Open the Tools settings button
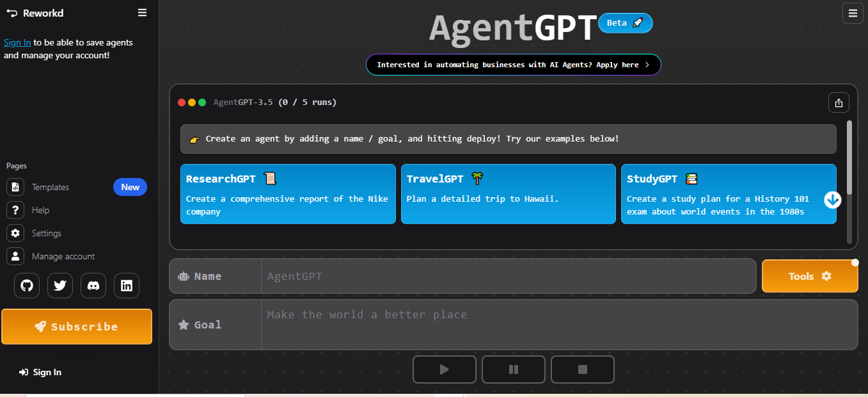Screen dimensions: 868x397 coord(810,276)
